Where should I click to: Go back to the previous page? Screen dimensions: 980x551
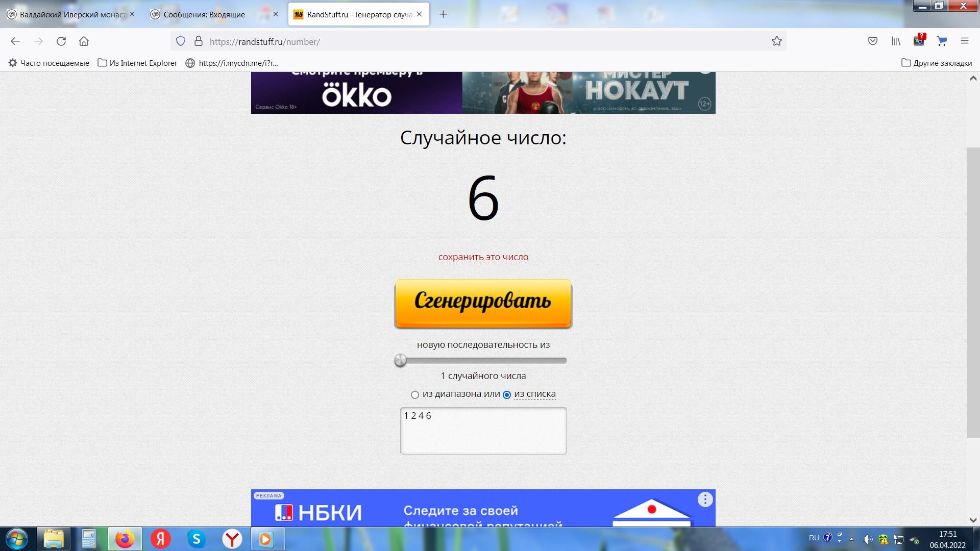click(x=15, y=41)
